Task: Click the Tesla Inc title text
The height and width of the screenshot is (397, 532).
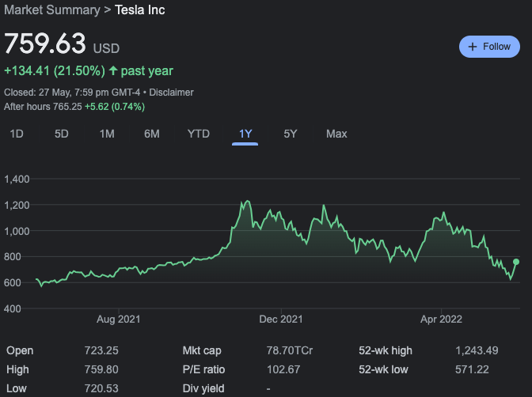Action: pos(140,10)
